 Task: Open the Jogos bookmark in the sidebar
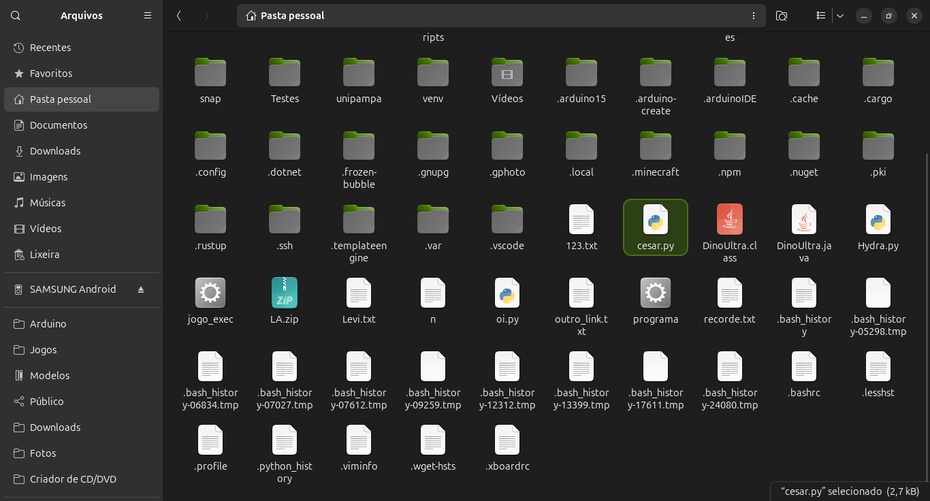(81, 350)
